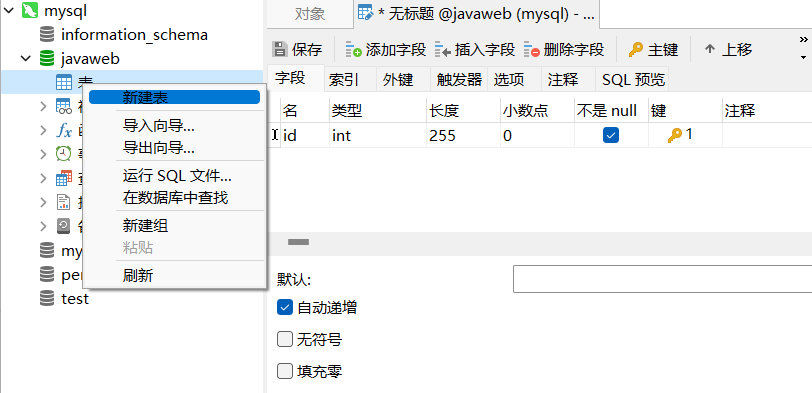Choose 新建表 from the context menu
The width and height of the screenshot is (812, 393).
[175, 97]
